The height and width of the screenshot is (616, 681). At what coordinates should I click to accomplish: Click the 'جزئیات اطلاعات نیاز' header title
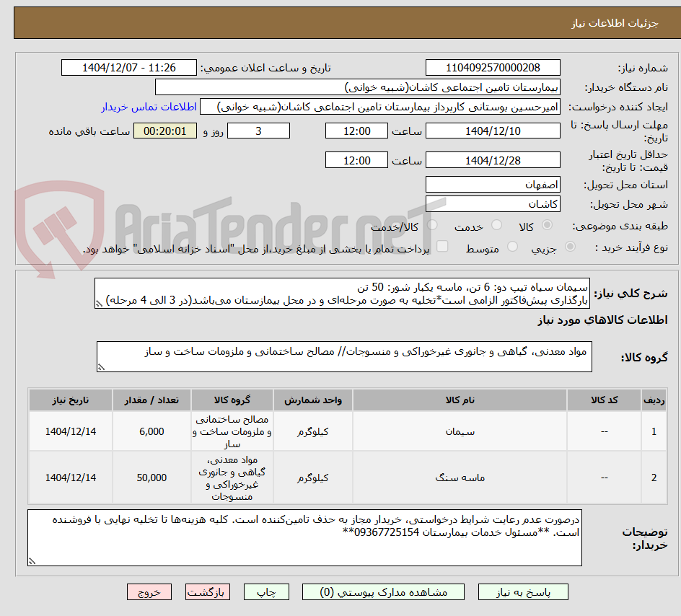pos(615,23)
